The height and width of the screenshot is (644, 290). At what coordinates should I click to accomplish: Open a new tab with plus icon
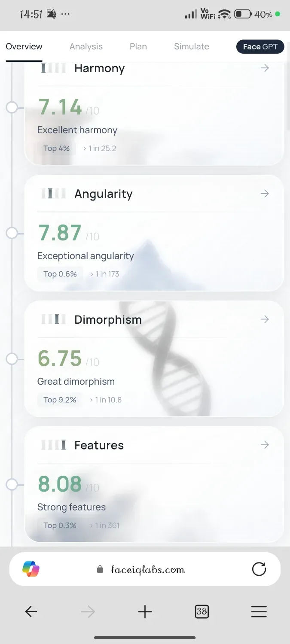[145, 611]
